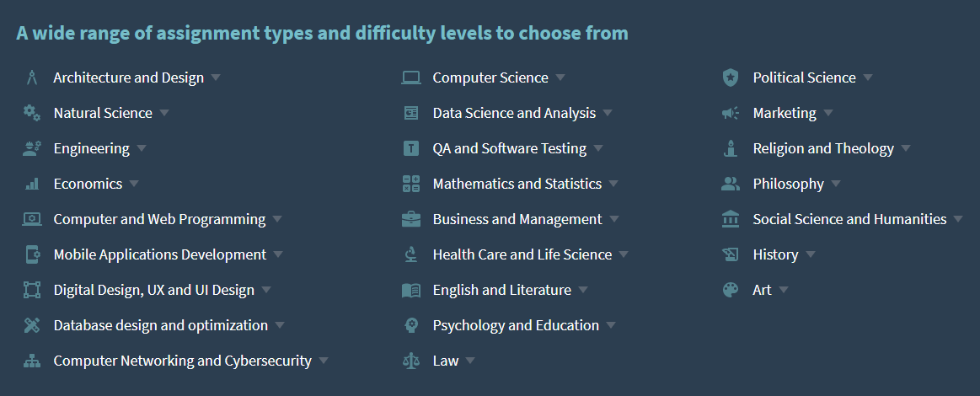Expand the Computer Networking and Cybersecurity arrow
This screenshot has width=980, height=396.
[323, 361]
